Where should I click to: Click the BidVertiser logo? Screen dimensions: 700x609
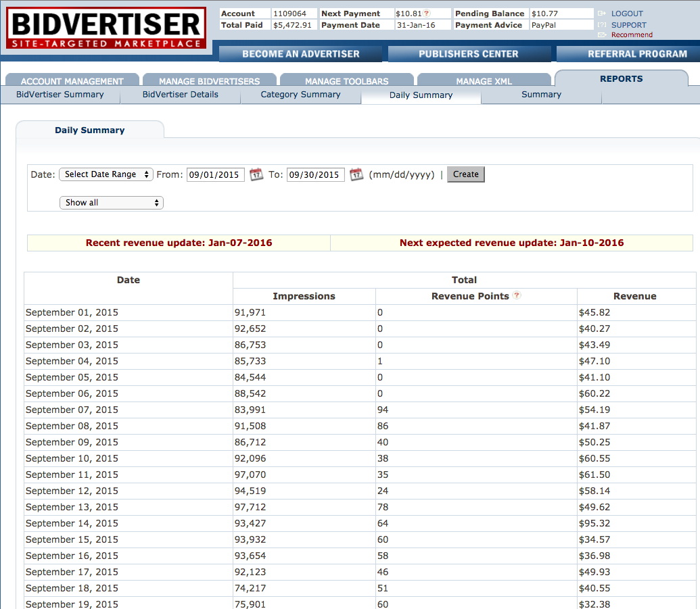pyautogui.click(x=106, y=28)
